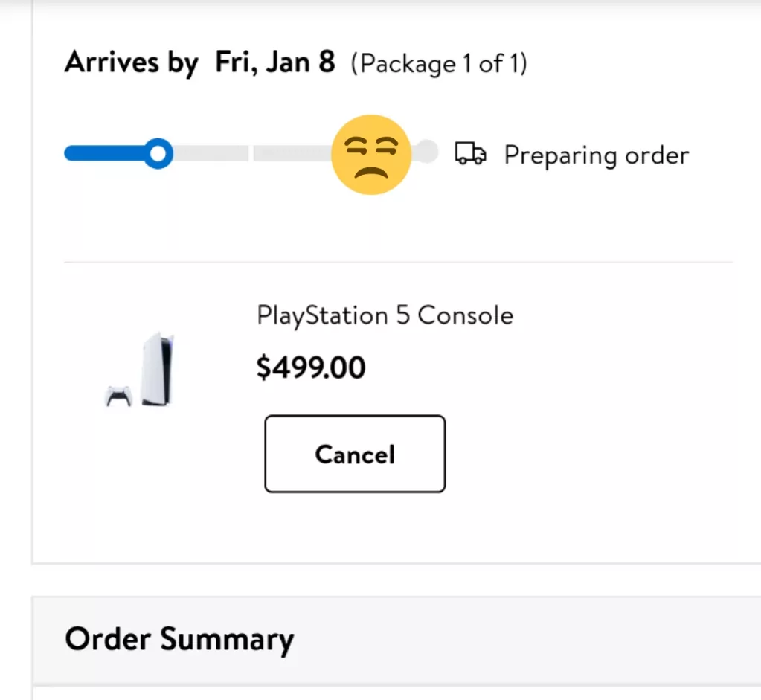Expand the Order Summary section

[396, 639]
